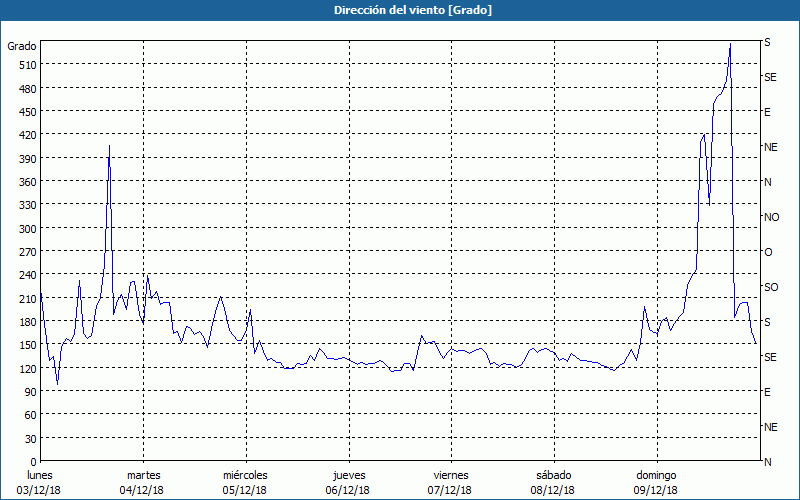The height and width of the screenshot is (500, 800).
Task: Select the 30 tick label
Action: click(x=30, y=439)
